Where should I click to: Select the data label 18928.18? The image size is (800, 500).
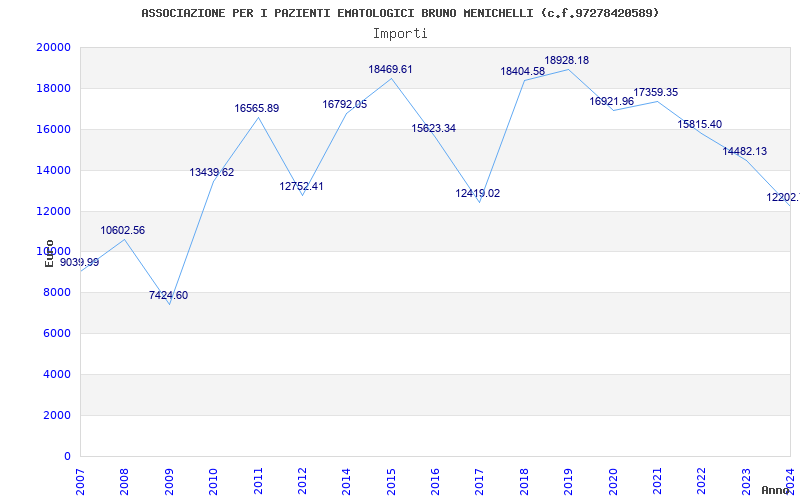566,60
